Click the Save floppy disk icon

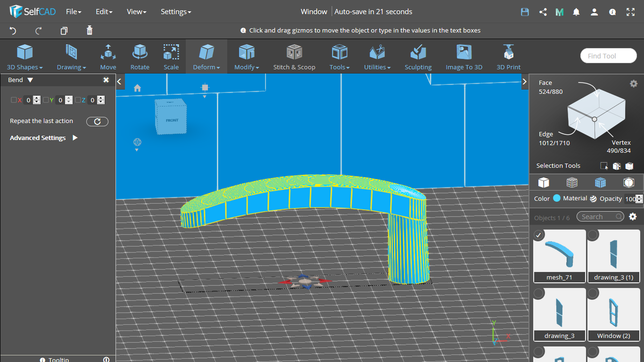point(525,12)
